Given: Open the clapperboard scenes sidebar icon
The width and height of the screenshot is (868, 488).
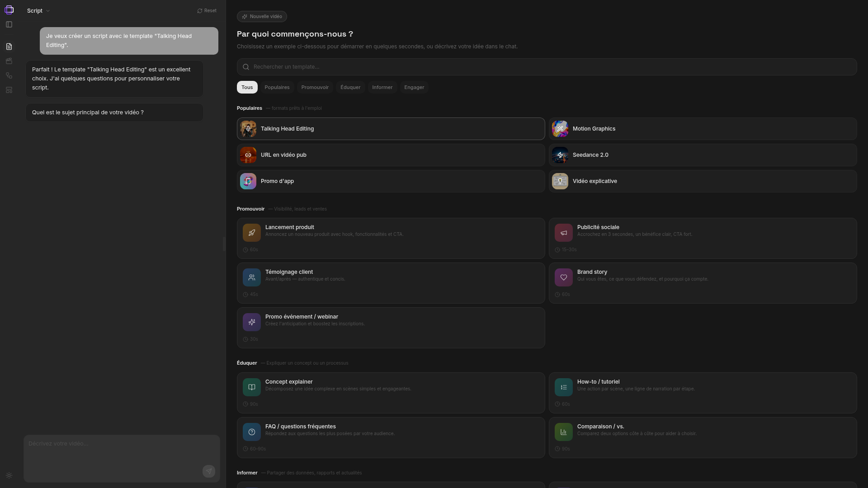Looking at the screenshot, I should [x=9, y=61].
